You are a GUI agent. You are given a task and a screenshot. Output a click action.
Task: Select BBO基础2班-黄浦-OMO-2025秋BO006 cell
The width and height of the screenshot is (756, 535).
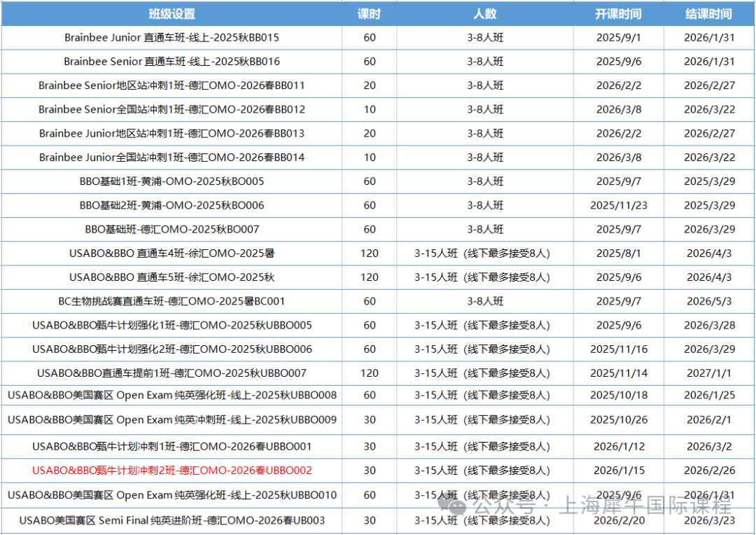click(x=171, y=205)
